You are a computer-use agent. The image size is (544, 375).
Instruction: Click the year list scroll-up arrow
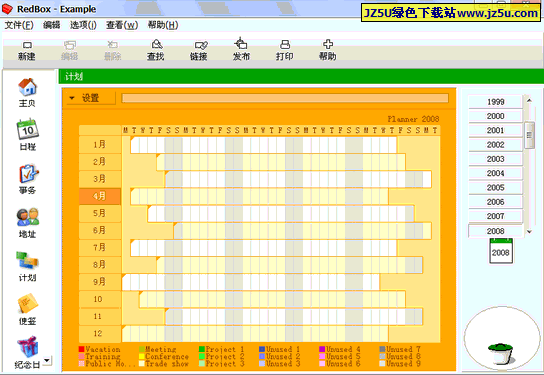(x=529, y=101)
